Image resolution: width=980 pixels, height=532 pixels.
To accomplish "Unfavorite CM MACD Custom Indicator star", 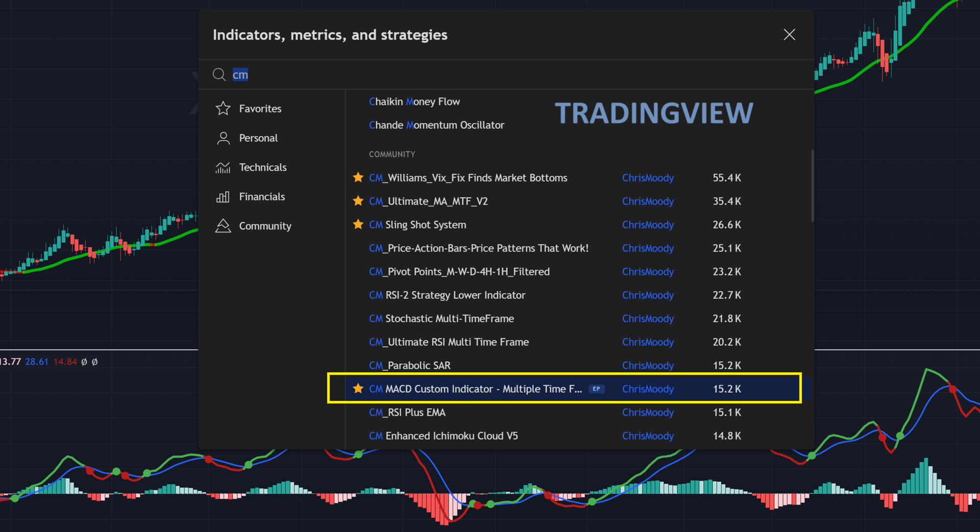I will point(358,389).
